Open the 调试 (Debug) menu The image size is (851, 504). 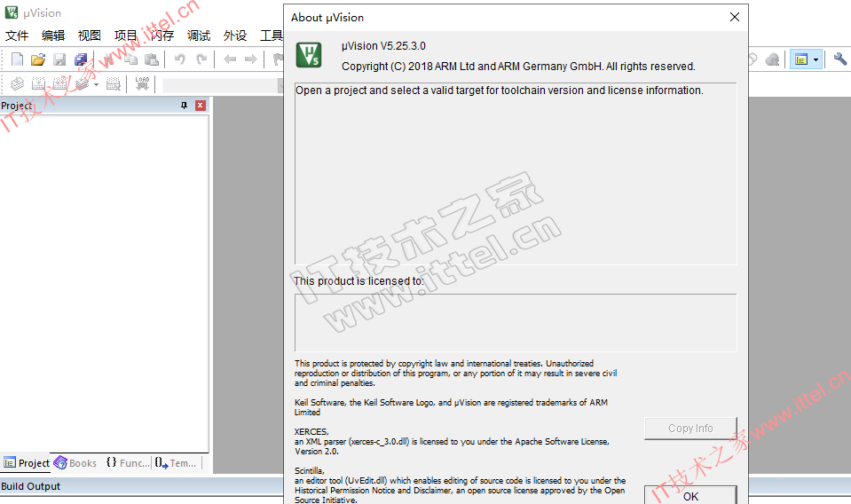(x=199, y=35)
